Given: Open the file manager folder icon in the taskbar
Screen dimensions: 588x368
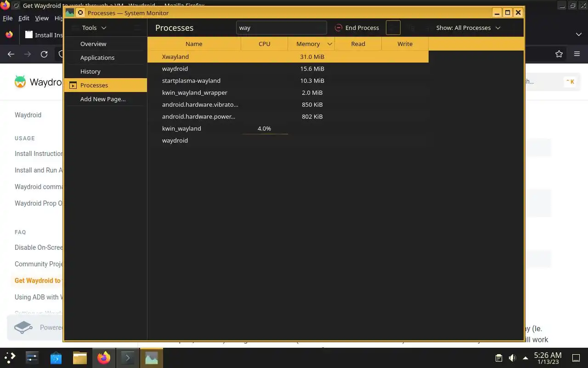Looking at the screenshot, I should 80,357.
